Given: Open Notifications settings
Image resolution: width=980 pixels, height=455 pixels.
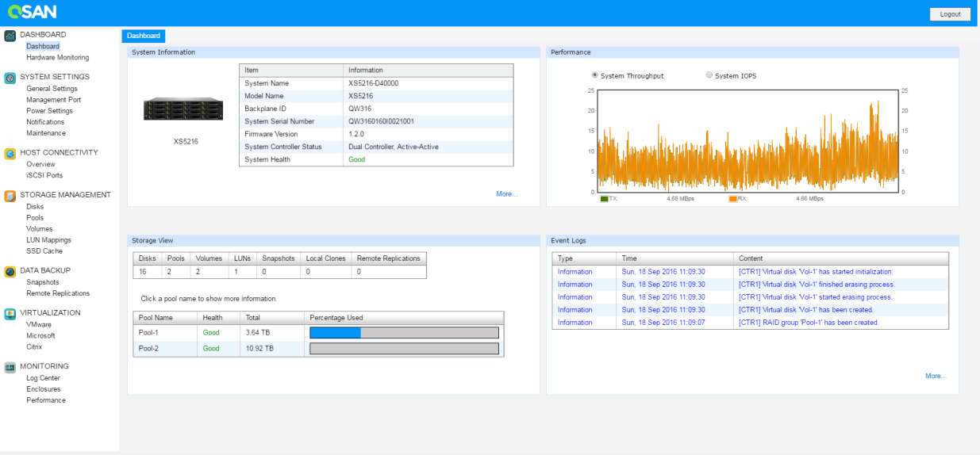Looking at the screenshot, I should pos(45,122).
